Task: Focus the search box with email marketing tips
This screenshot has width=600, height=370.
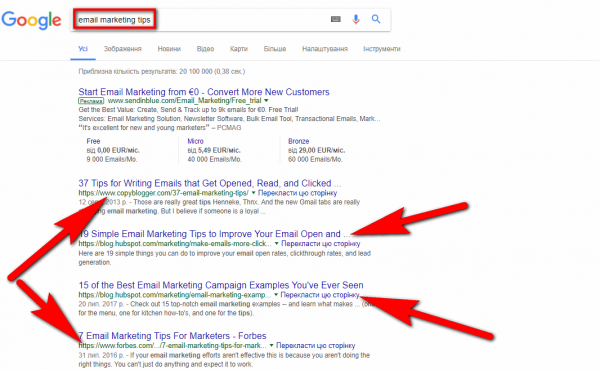Action: point(230,20)
